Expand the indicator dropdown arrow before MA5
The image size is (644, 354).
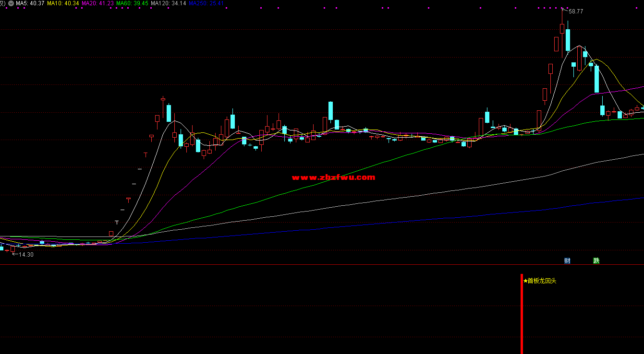pyautogui.click(x=11, y=3)
